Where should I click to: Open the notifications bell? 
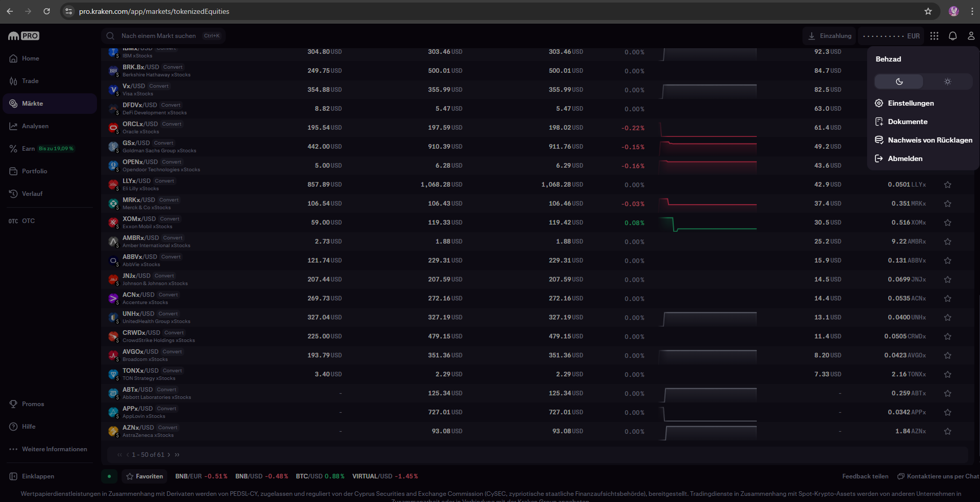tap(953, 36)
